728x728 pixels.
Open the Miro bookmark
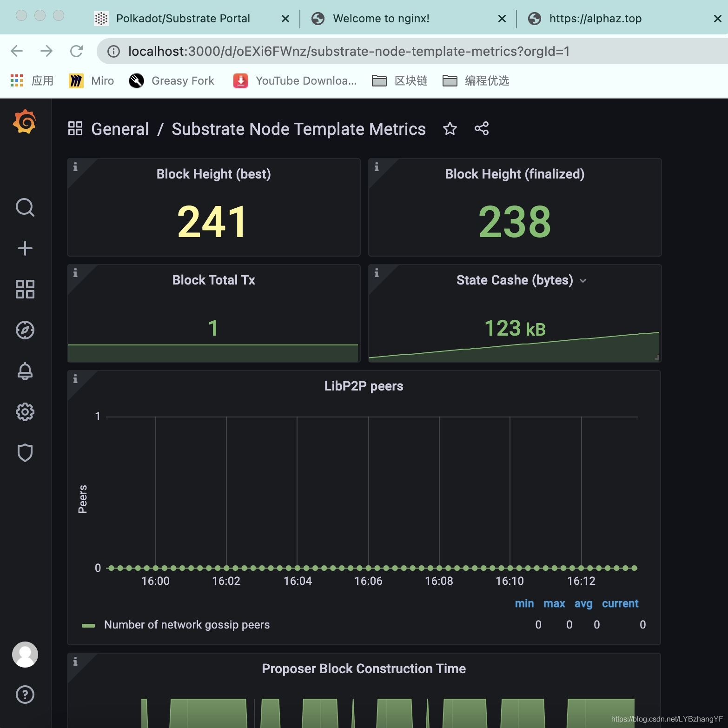pyautogui.click(x=92, y=81)
